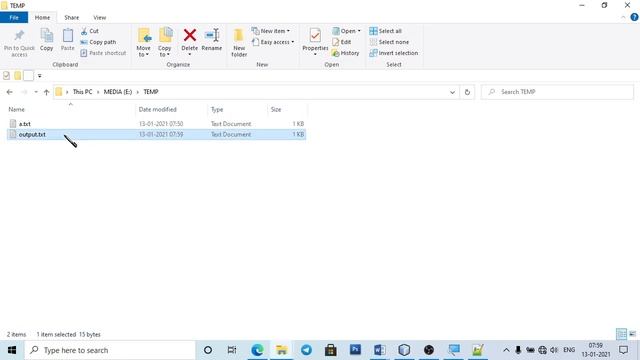The height and width of the screenshot is (360, 640).
Task: Click Invert selection
Action: [x=394, y=53]
